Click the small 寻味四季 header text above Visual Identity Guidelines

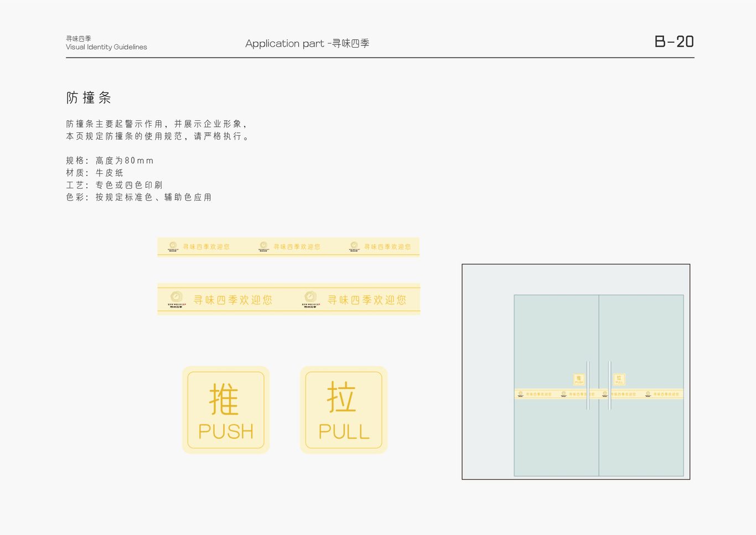[79, 39]
